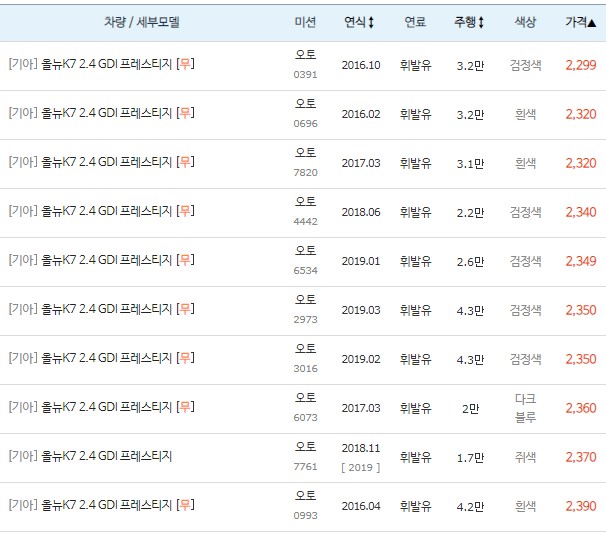This screenshot has height=534, width=606.
Task: Click the [무] badge in row 0993
Action: (186, 505)
